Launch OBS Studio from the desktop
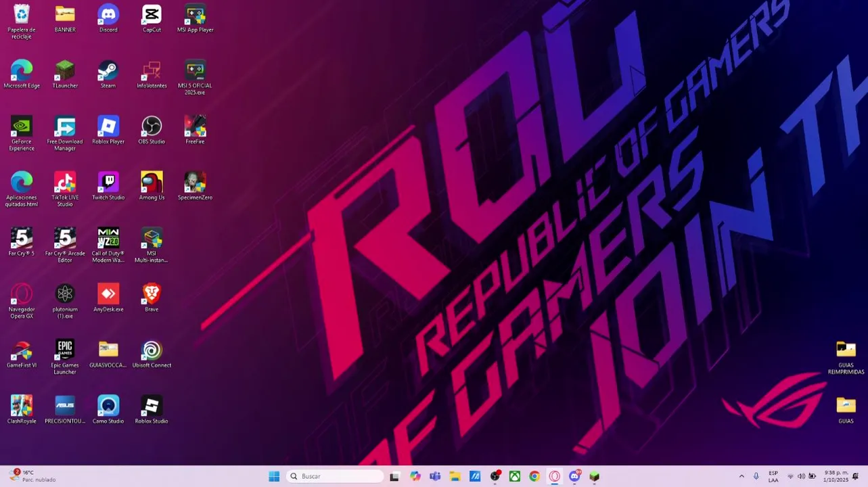 152,130
